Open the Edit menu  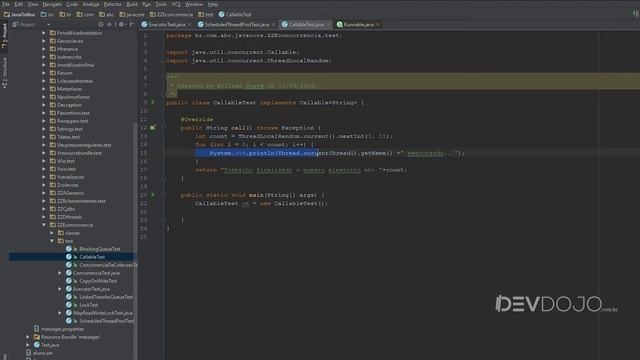click(19, 4)
